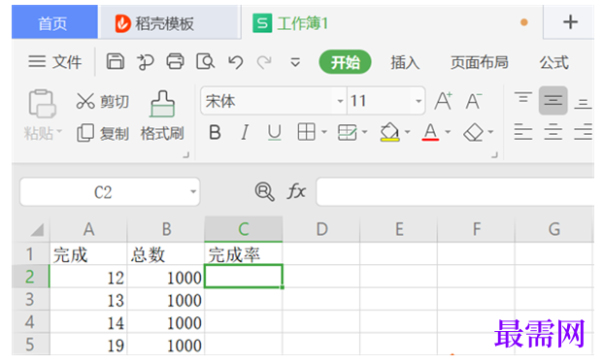
Task: Click the draw border table icon
Action: [347, 132]
